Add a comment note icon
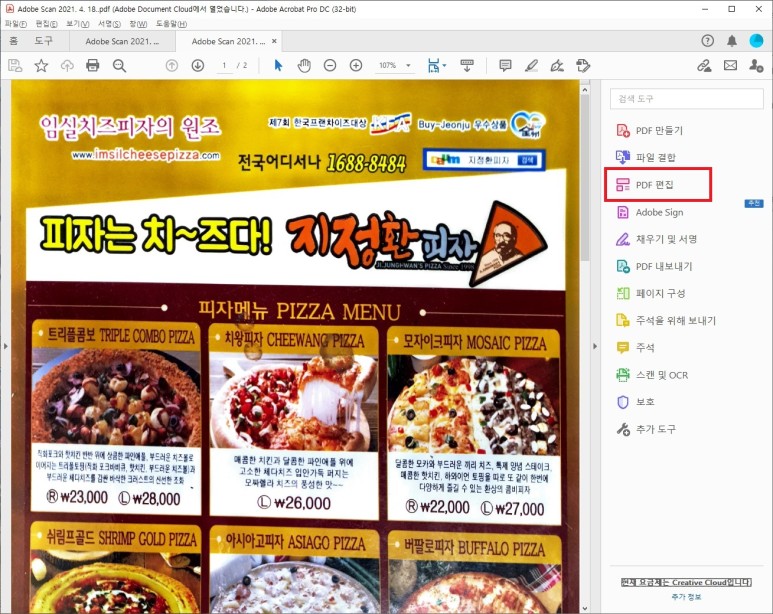 505,65
